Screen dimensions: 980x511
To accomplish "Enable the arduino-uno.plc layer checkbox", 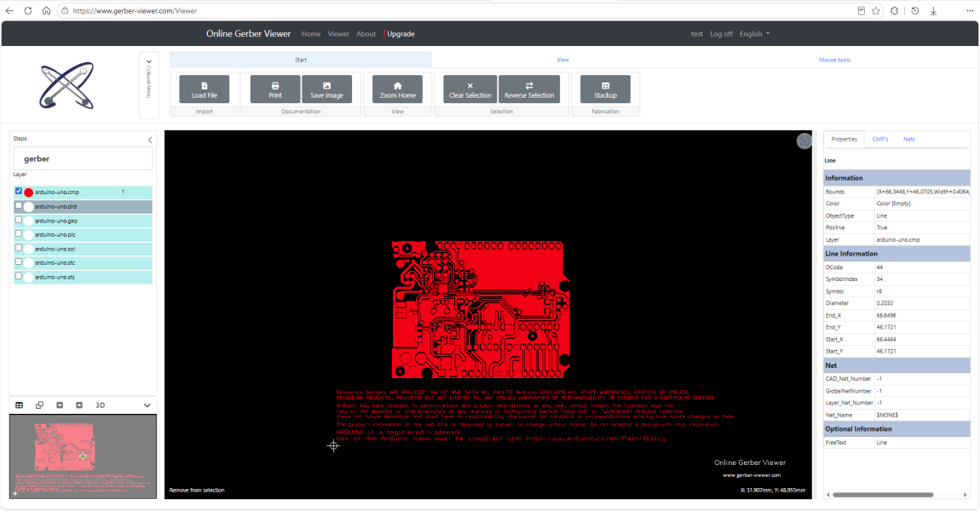I will click(x=19, y=233).
